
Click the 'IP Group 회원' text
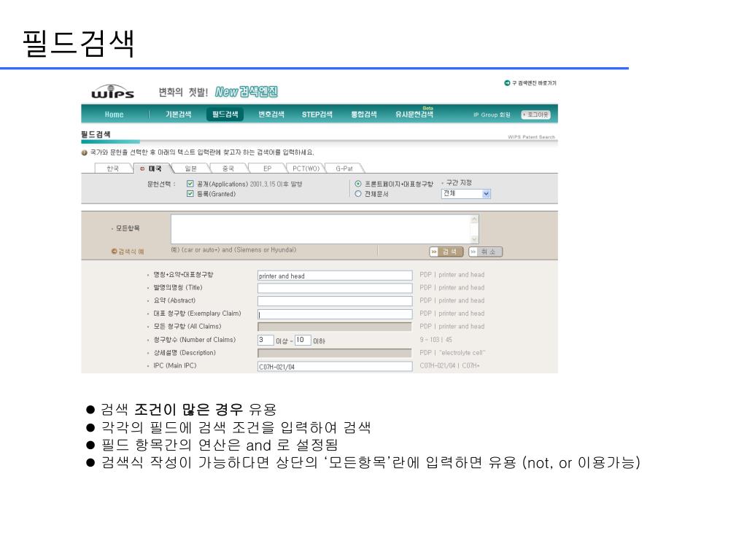pos(492,114)
